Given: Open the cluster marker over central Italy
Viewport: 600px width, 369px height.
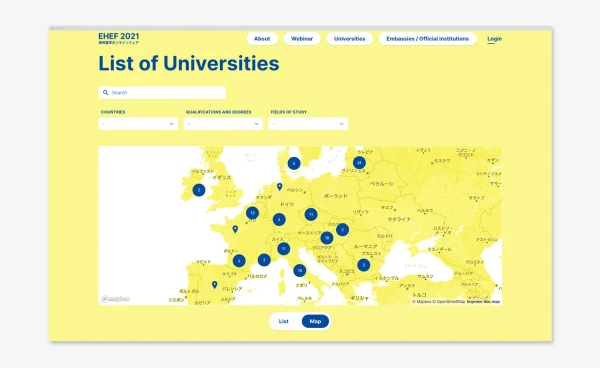Looking at the screenshot, I should point(300,271).
